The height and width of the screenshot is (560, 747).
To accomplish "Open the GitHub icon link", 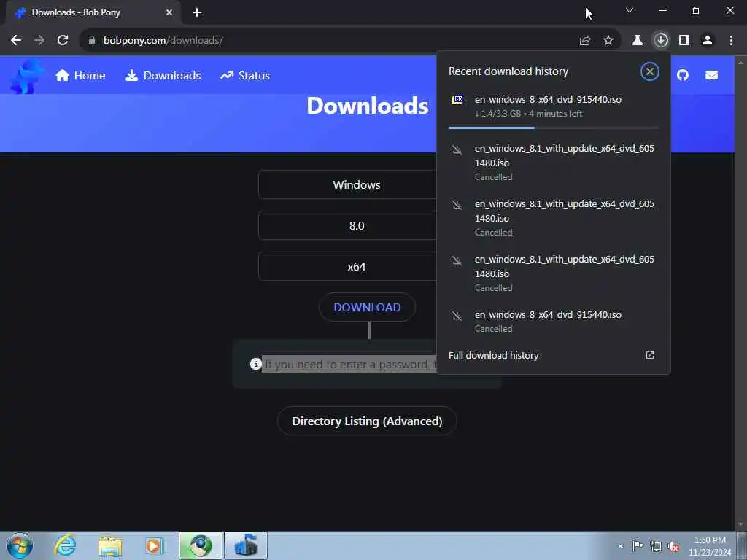I will [x=683, y=75].
